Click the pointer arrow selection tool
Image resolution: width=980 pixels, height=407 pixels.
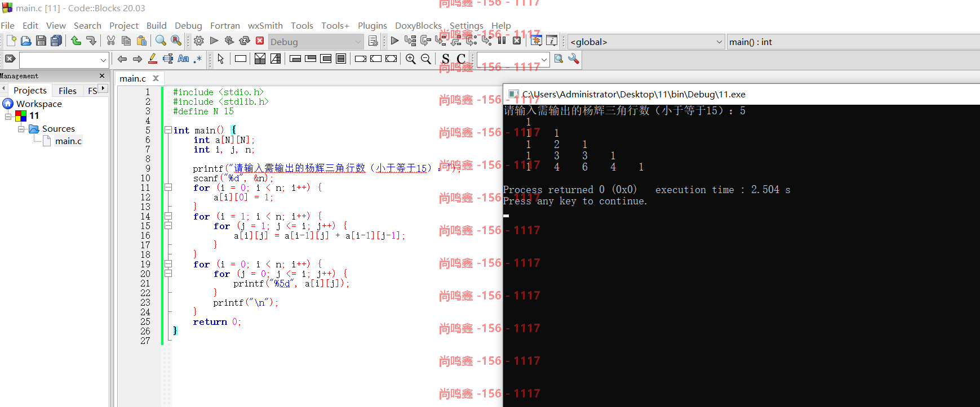click(221, 59)
